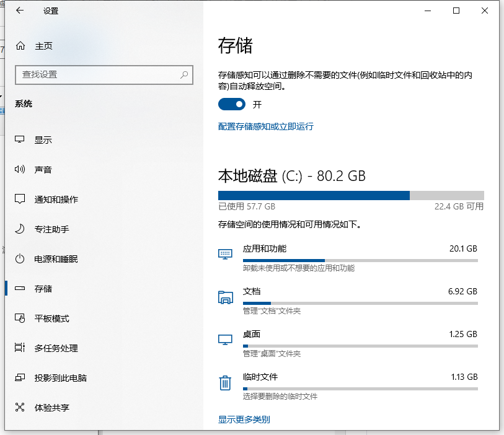Open 通知和操作 settings page
The width and height of the screenshot is (504, 435).
[x=56, y=200]
